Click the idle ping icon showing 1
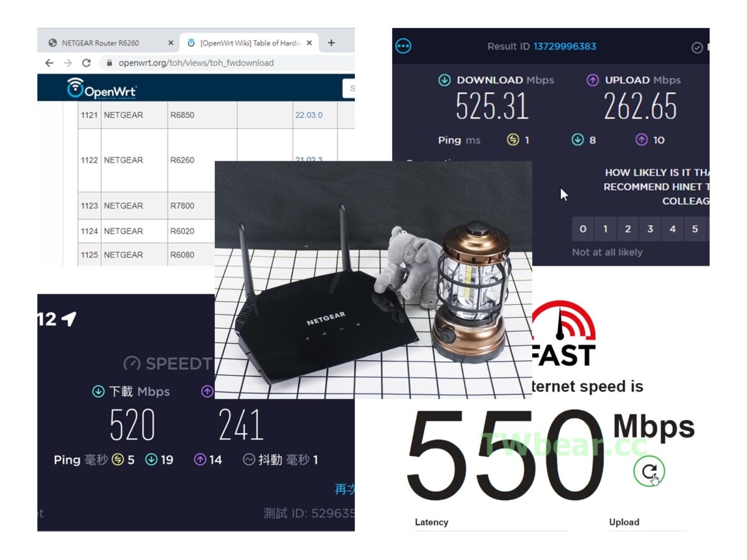 click(x=512, y=140)
